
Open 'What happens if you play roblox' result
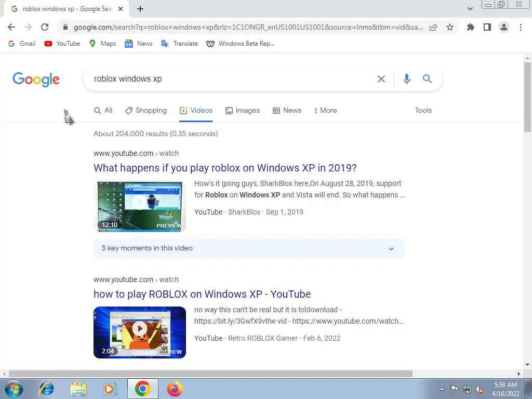(225, 168)
